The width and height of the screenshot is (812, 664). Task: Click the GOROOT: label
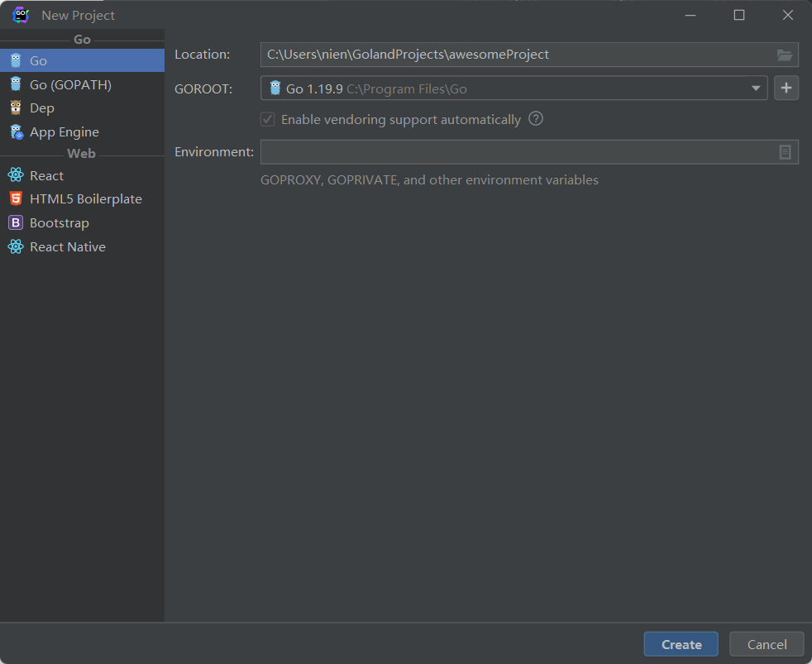coord(203,88)
